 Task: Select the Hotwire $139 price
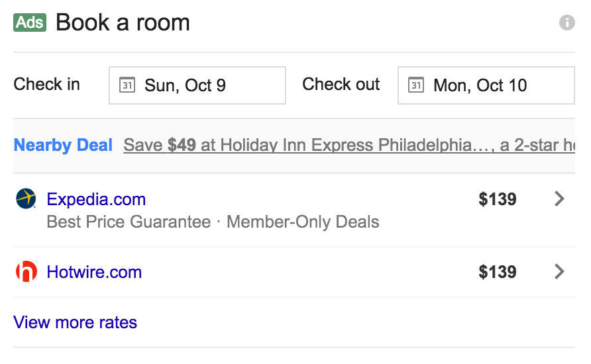pyautogui.click(x=498, y=272)
